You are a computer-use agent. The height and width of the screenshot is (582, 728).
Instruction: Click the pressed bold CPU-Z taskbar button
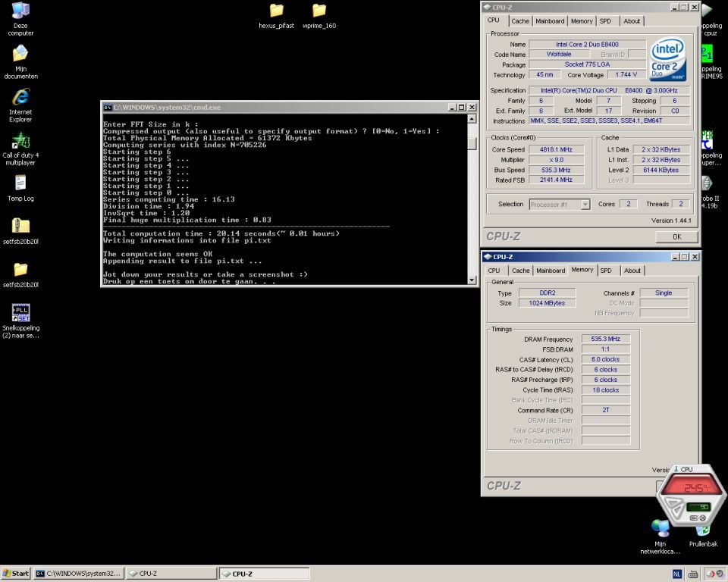tap(264, 574)
